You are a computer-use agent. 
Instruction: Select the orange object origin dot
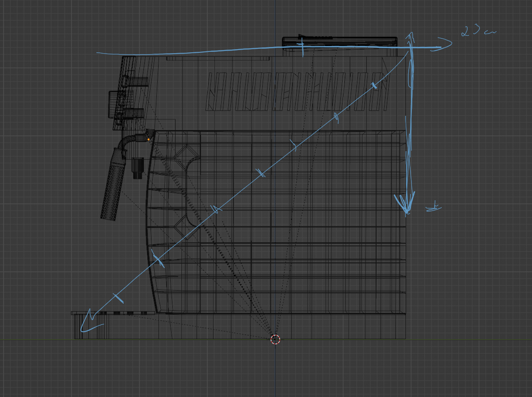[149, 139]
